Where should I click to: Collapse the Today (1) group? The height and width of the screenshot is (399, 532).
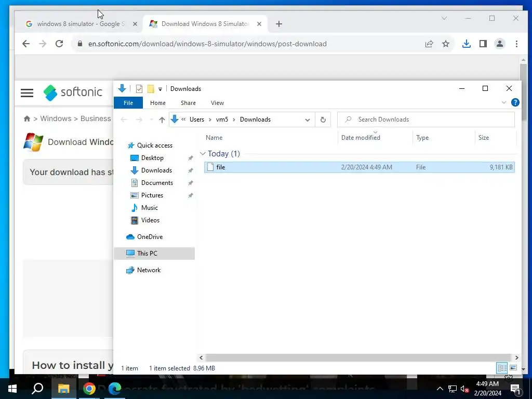(203, 154)
